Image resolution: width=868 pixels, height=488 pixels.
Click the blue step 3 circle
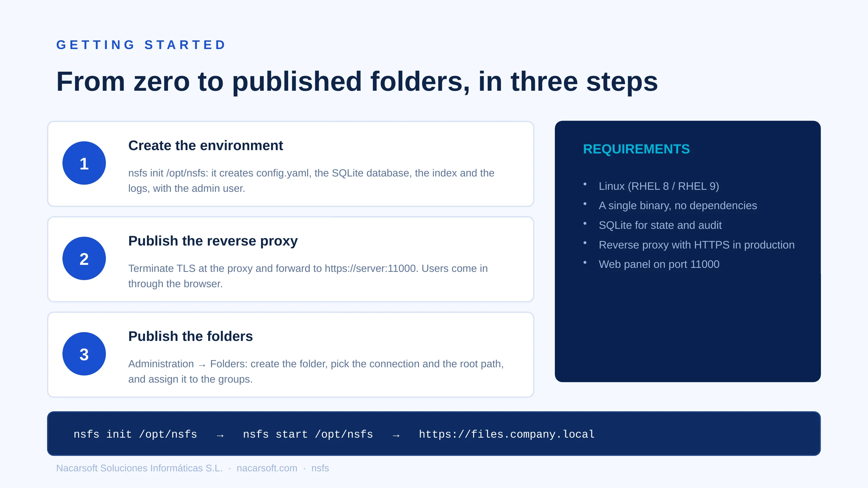pos(84,354)
